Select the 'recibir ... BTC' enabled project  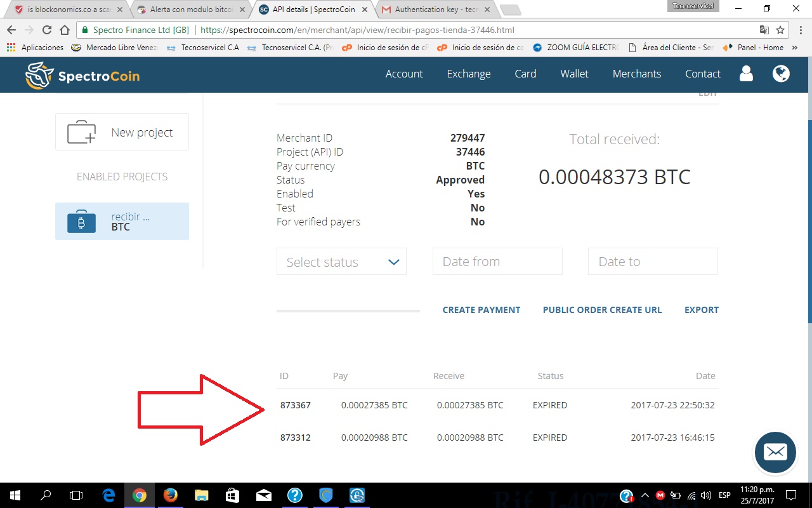click(122, 221)
